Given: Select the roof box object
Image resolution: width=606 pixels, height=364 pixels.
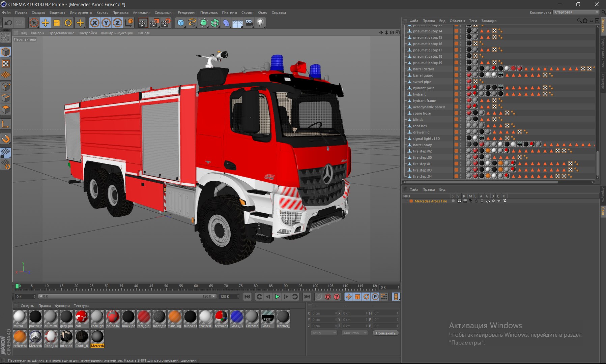Looking at the screenshot, I should tap(420, 126).
